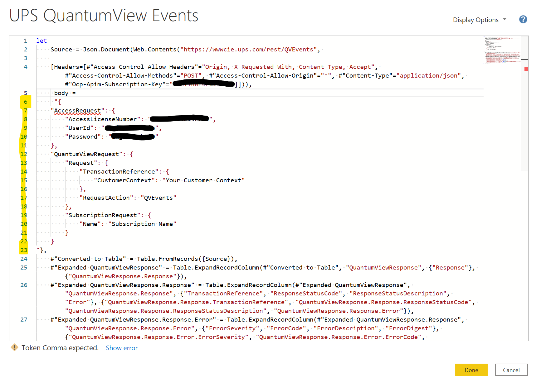Click the "Token Comma expected." message
541x392 pixels.
tap(60, 348)
